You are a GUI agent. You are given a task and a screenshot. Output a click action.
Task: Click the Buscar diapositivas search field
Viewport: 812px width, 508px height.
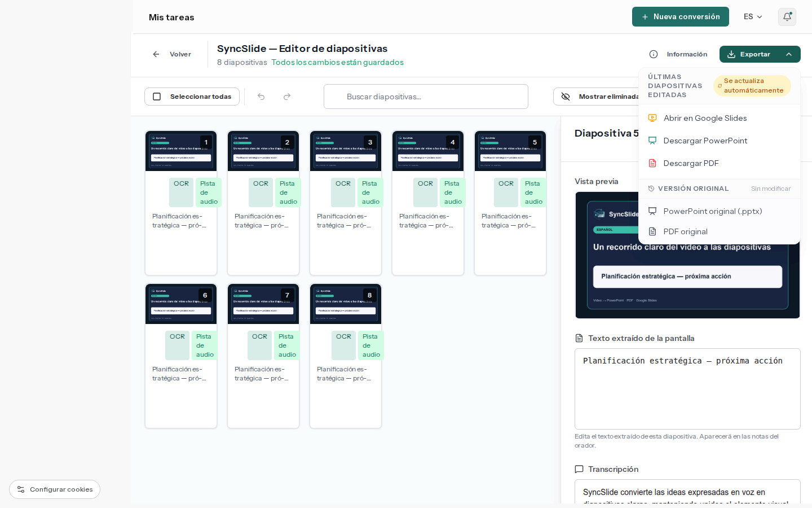click(426, 97)
